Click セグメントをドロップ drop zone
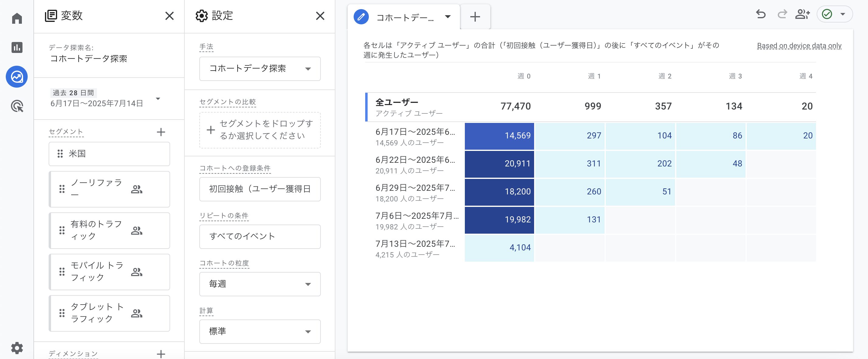The height and width of the screenshot is (359, 868). coord(260,130)
